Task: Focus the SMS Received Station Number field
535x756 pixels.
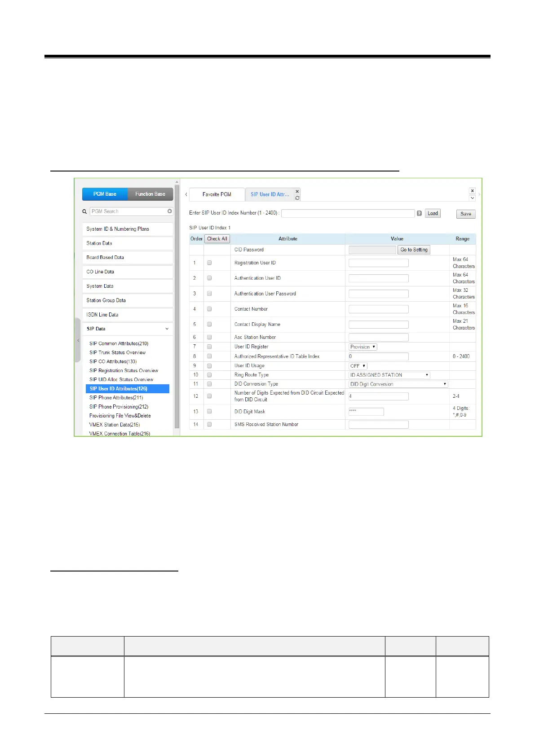Action: click(379, 424)
